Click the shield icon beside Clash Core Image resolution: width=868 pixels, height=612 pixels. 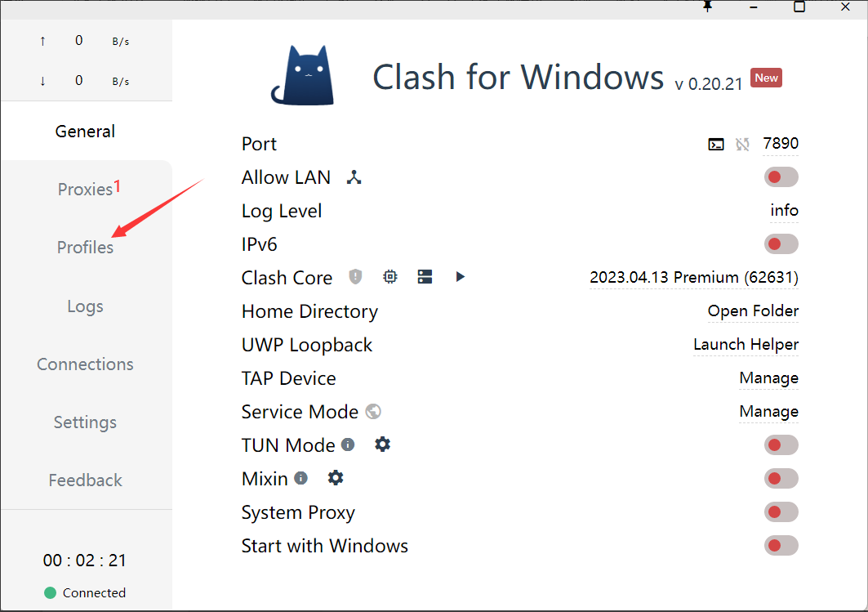pyautogui.click(x=355, y=277)
